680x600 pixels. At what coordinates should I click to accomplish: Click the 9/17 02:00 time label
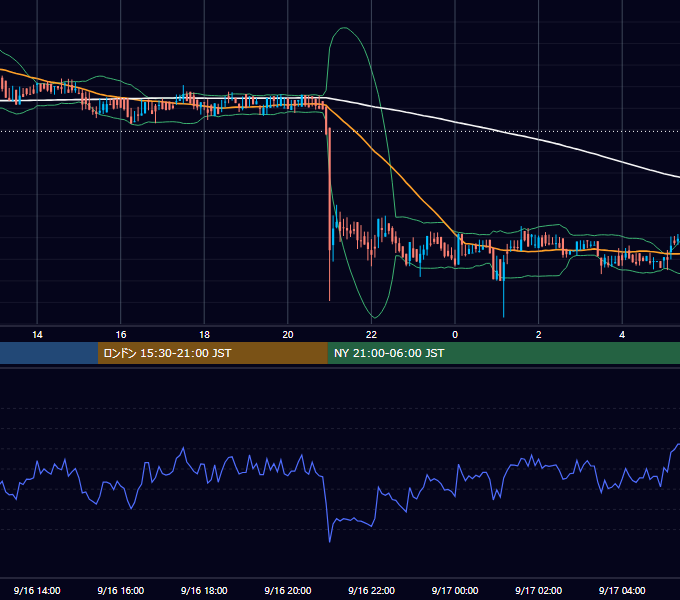tap(538, 590)
